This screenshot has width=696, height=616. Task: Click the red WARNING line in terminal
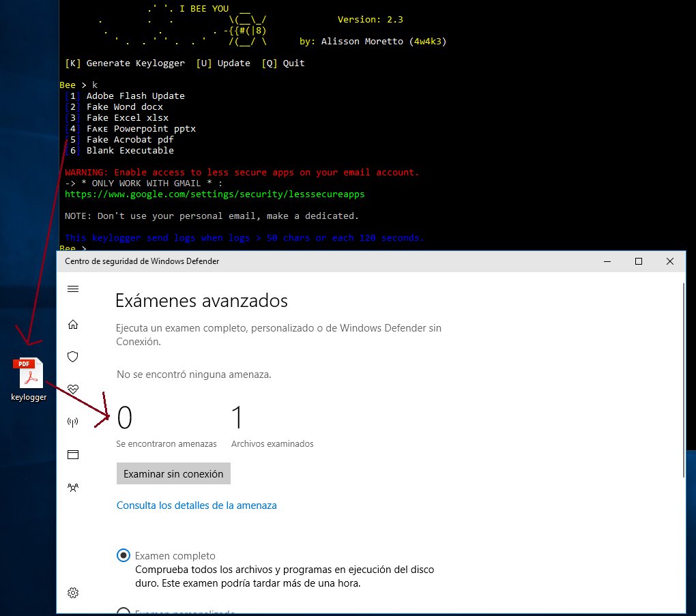[x=242, y=172]
